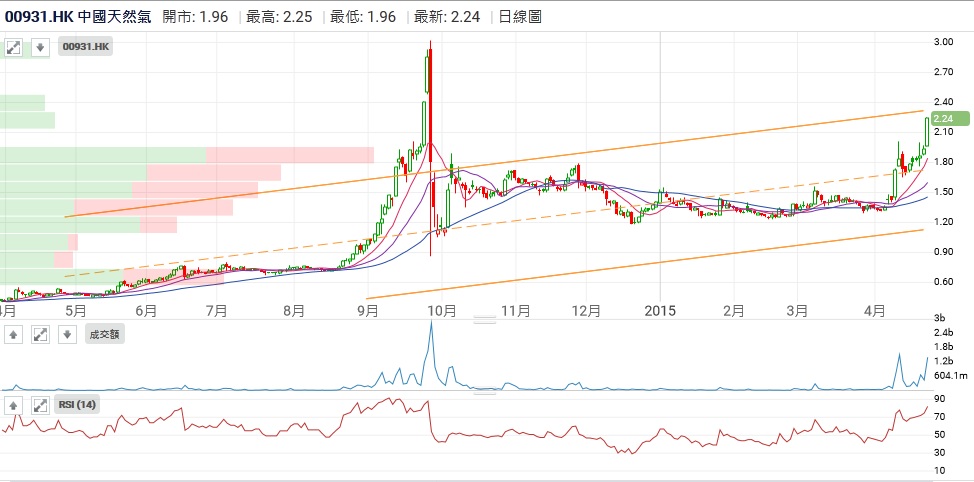Maximize the 成交額 volume panel

[40, 334]
